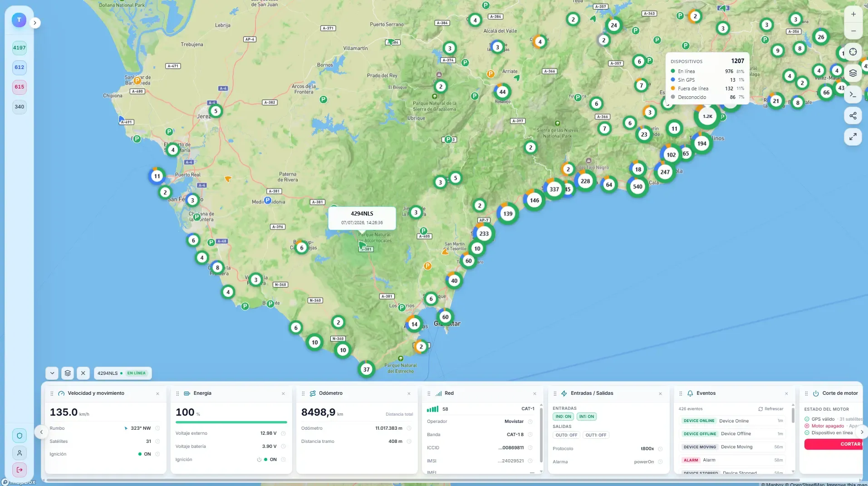Select the 340 counter badge in sidebar
Image resolution: width=868 pixels, height=486 pixels.
tap(19, 107)
